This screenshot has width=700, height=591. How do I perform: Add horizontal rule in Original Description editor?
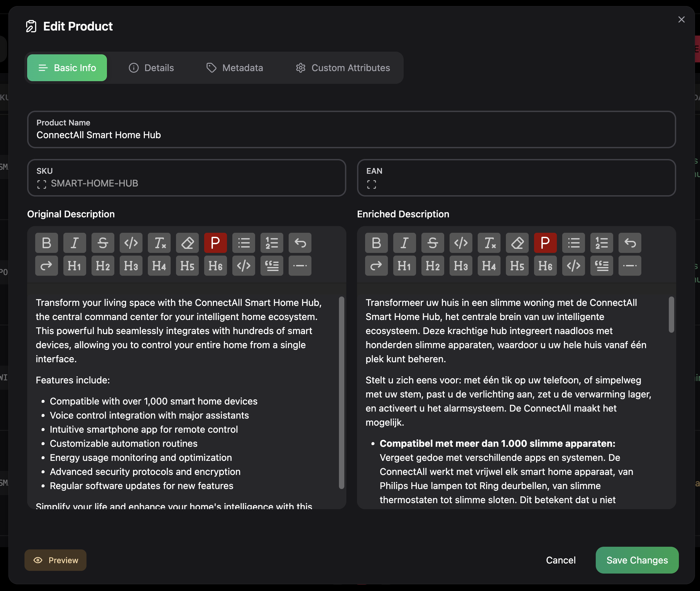point(300,266)
